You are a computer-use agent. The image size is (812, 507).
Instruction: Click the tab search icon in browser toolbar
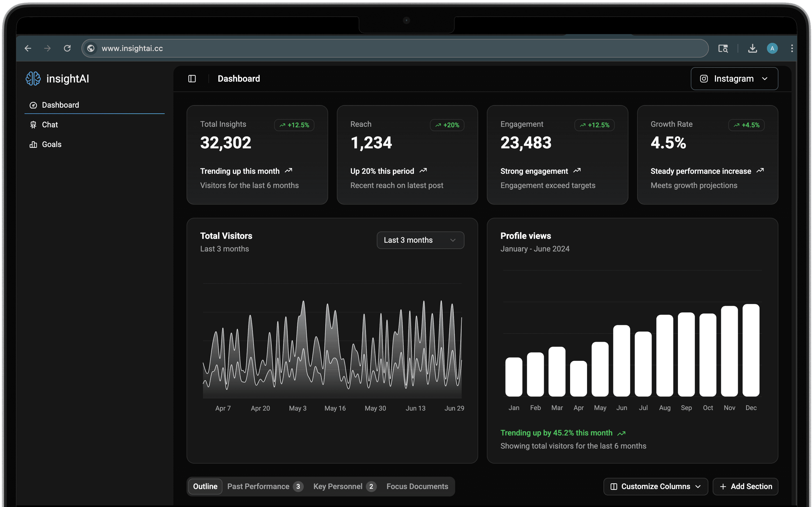tap(723, 48)
